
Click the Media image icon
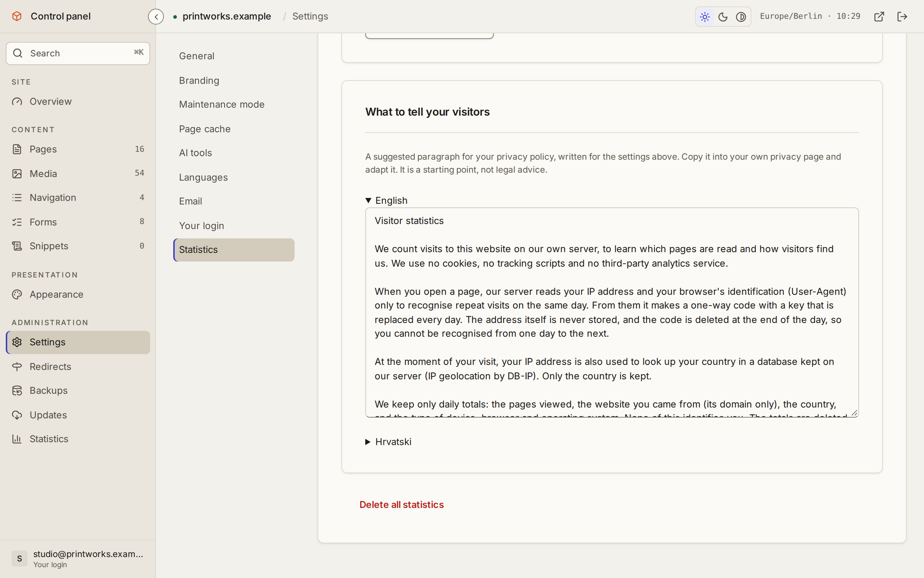pyautogui.click(x=17, y=173)
